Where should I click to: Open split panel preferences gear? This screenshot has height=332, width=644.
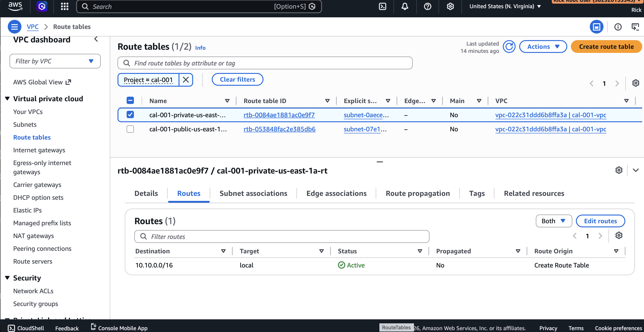619,170
